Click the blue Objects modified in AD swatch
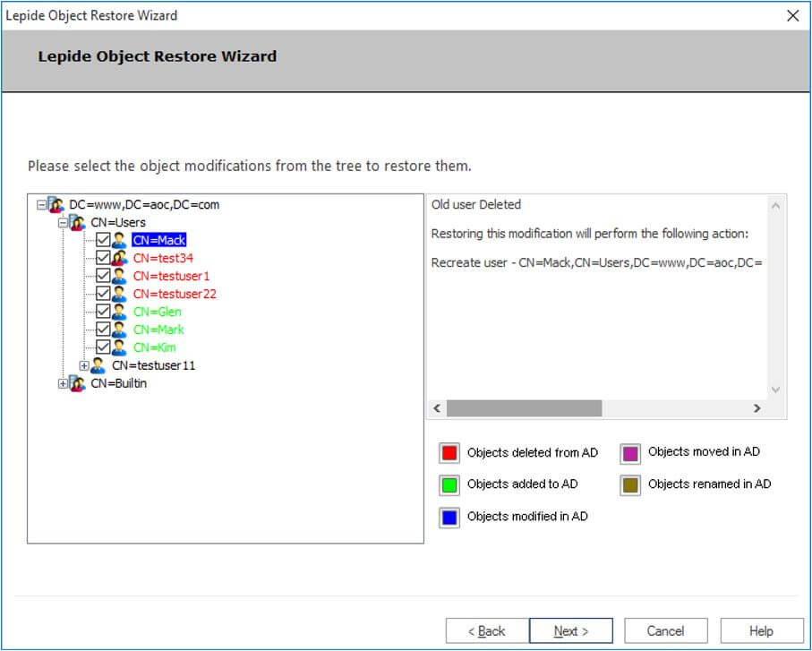 (449, 518)
